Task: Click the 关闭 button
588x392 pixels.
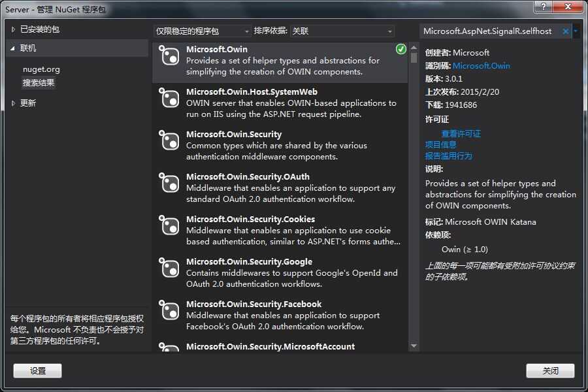Action: pos(550,370)
